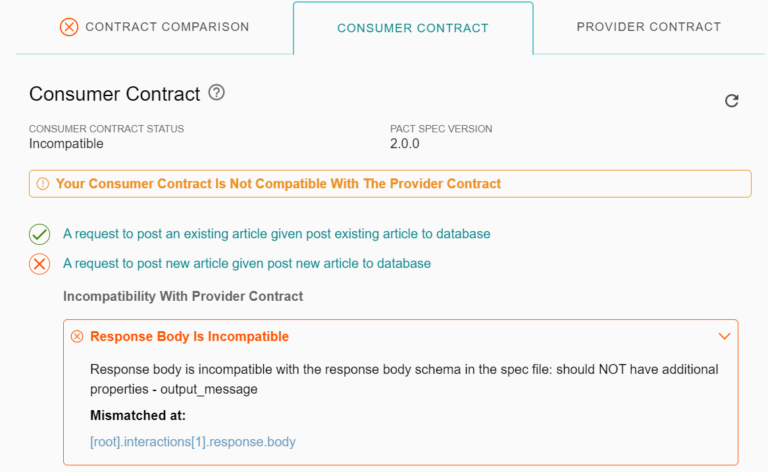Click the warning icon in the incompatibility banner

(x=42, y=184)
